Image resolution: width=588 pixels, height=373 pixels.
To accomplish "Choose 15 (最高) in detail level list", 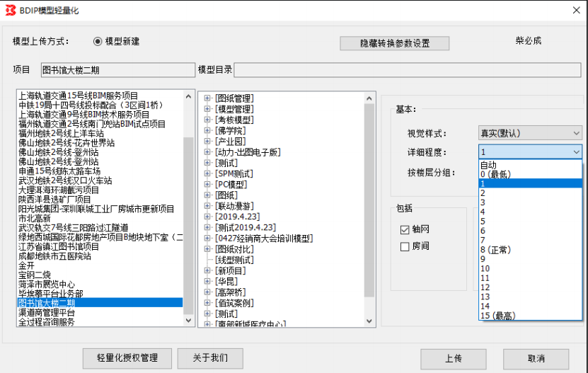I will pos(530,316).
